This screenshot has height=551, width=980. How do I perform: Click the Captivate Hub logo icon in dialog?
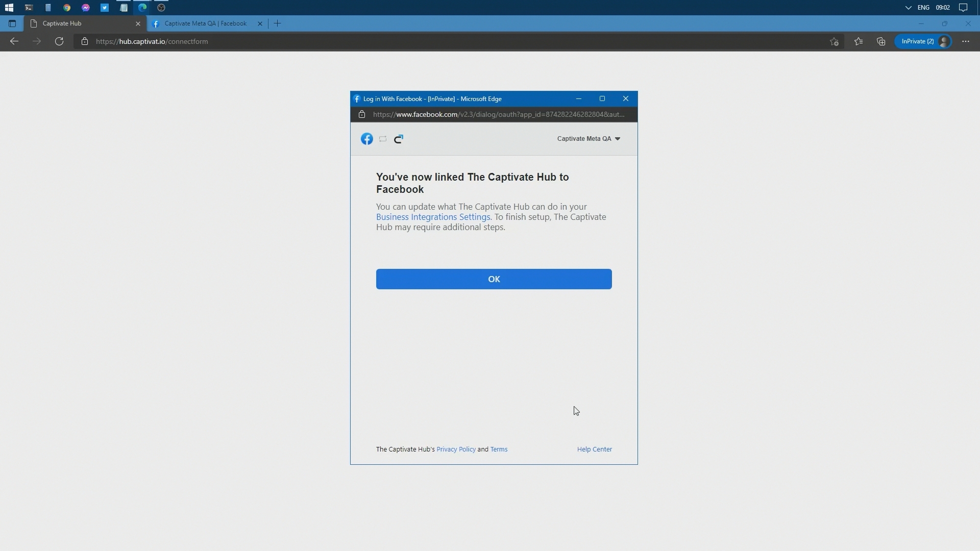[x=399, y=139]
